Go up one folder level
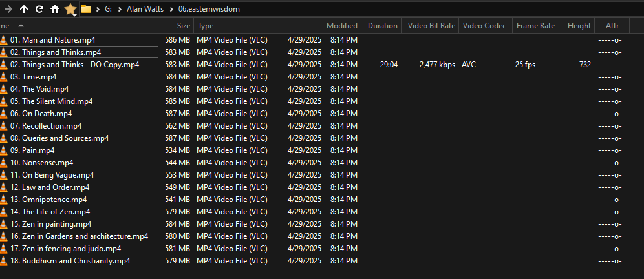The width and height of the screenshot is (644, 279). coord(24,9)
